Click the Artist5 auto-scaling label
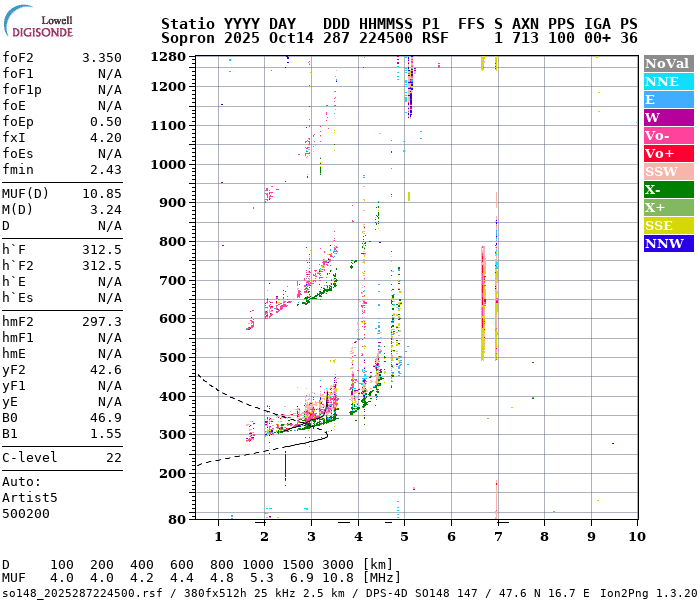This screenshot has height=600, width=700. point(30,497)
